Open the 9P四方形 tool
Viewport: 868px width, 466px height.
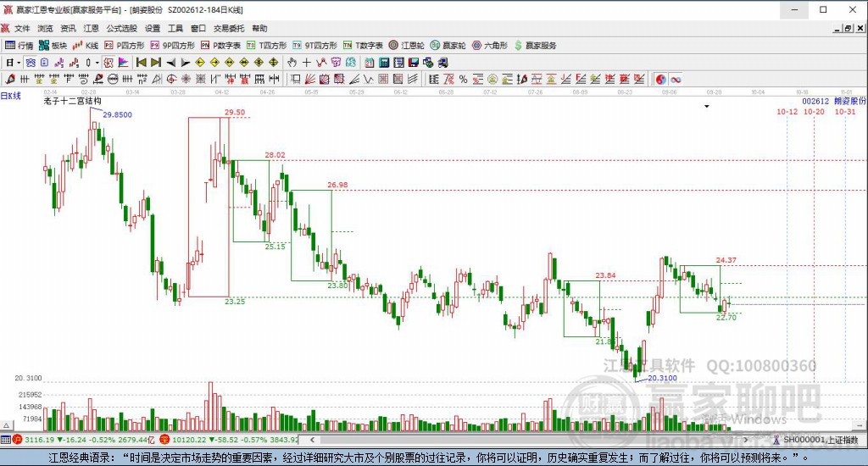coord(173,46)
